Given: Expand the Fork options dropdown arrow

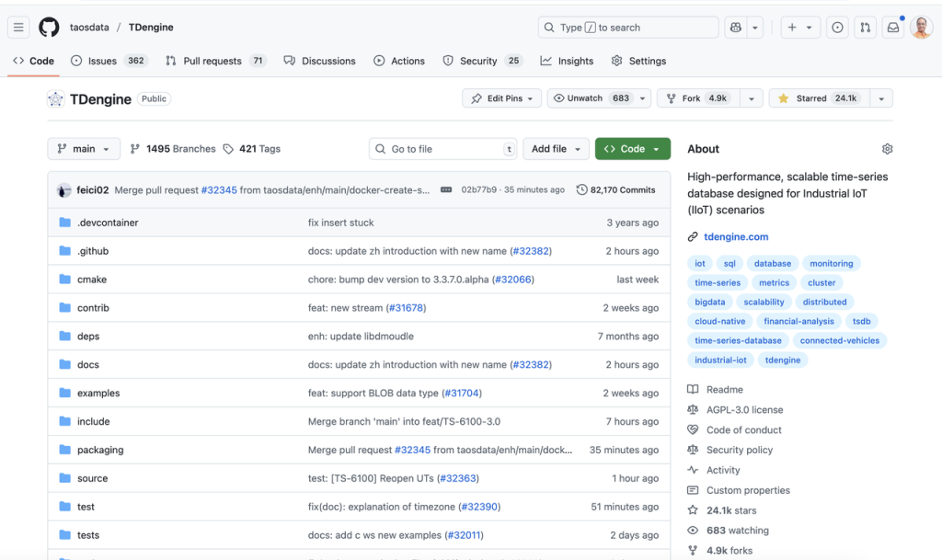Looking at the screenshot, I should click(x=752, y=98).
